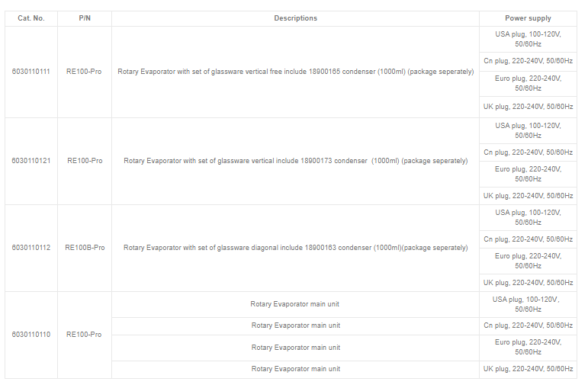The height and width of the screenshot is (388, 588).
Task: Select catalog number 6030110121 cell
Action: click(31, 161)
